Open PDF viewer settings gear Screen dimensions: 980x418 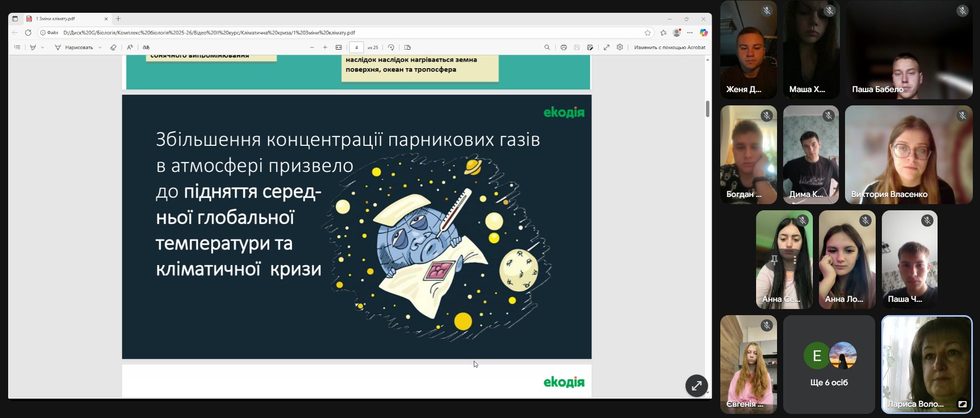coord(620,47)
